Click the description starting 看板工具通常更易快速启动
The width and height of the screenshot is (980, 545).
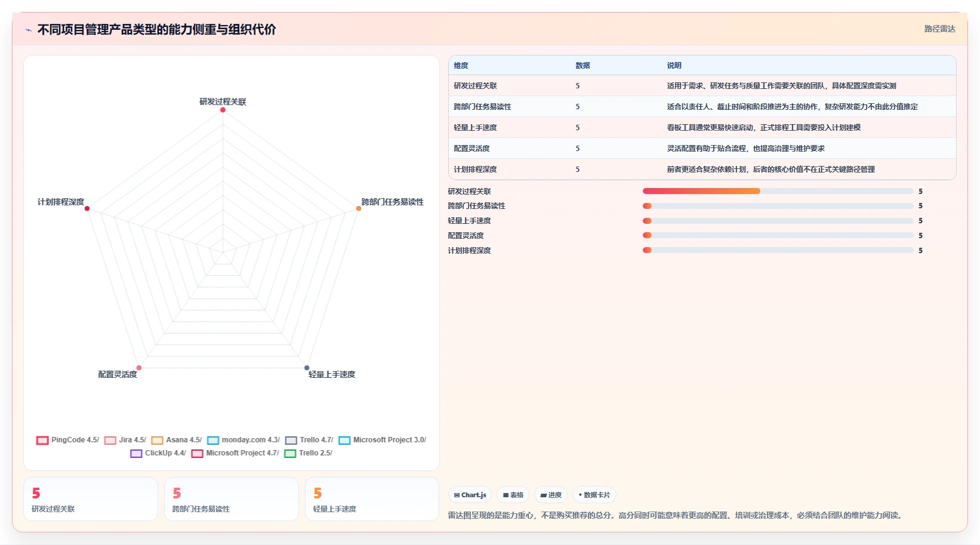pyautogui.click(x=763, y=128)
